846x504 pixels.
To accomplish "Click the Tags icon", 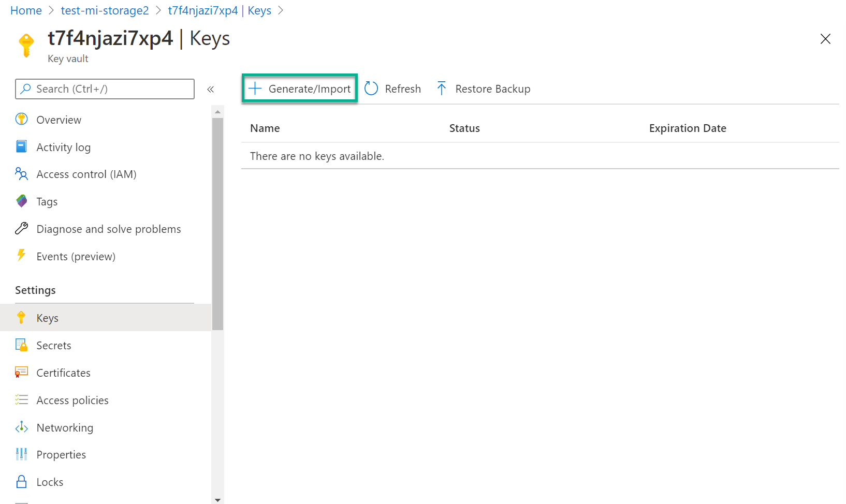I will [x=21, y=201].
